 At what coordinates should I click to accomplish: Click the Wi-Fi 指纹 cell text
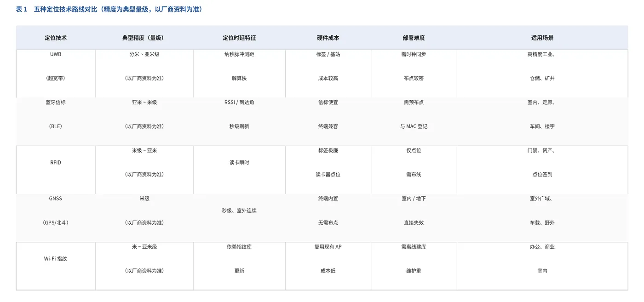click(56, 259)
